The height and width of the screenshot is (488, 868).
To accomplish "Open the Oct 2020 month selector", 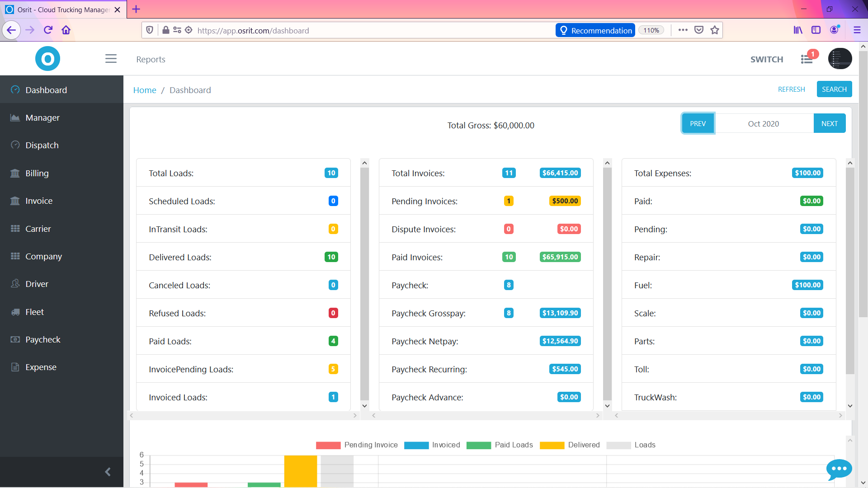I will 764,123.
